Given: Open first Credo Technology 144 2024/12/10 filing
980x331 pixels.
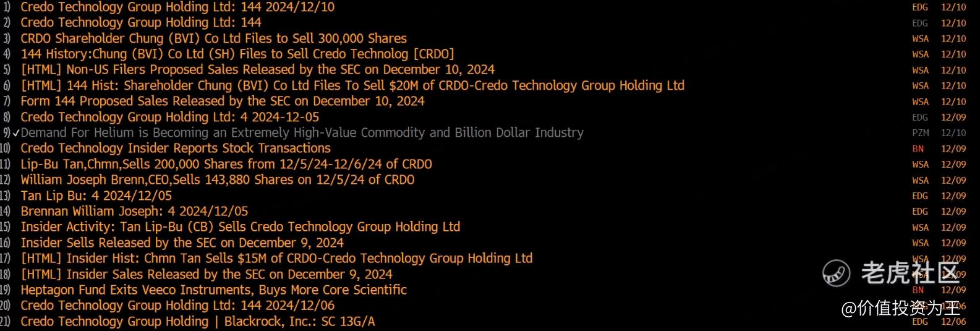Looking at the screenshot, I should pyautogui.click(x=177, y=7).
